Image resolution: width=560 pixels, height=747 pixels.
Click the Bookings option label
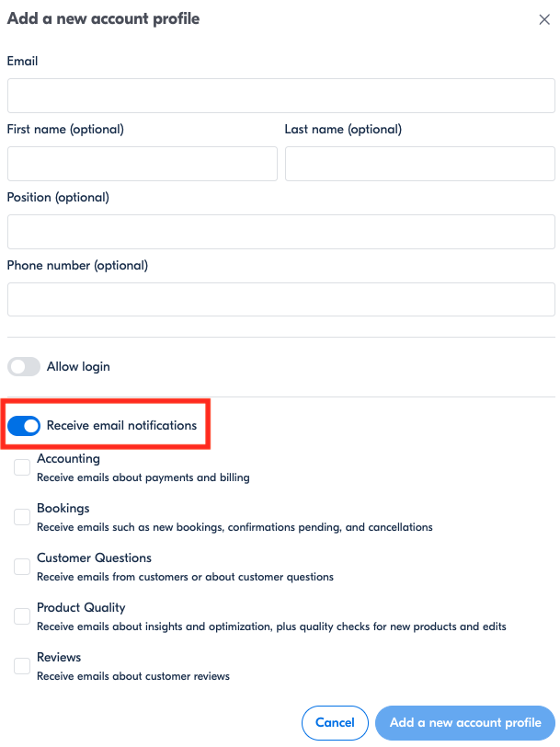pyautogui.click(x=63, y=509)
